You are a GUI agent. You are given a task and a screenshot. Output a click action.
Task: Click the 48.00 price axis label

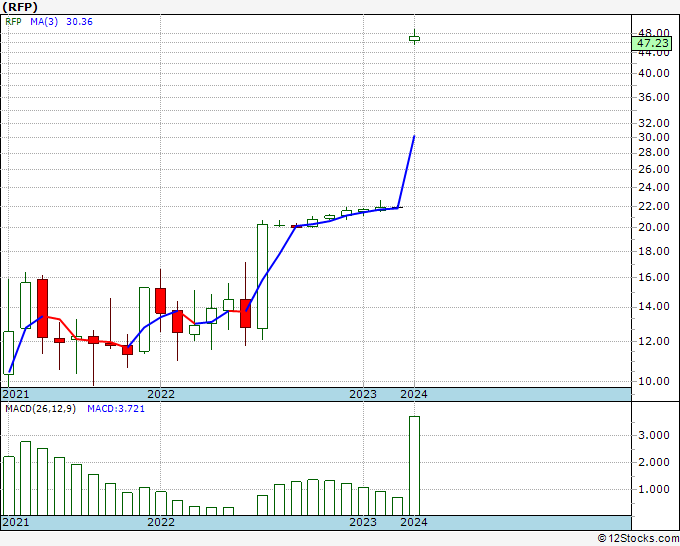click(x=654, y=33)
